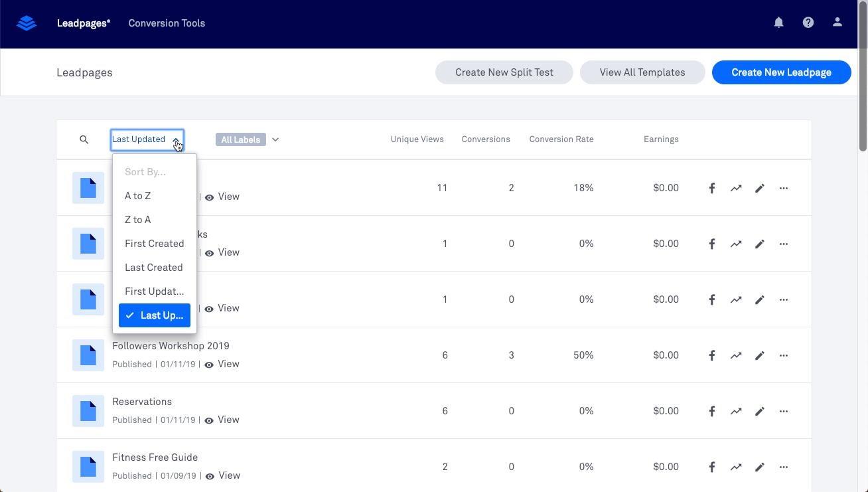Edit the Reservations page

pos(759,411)
